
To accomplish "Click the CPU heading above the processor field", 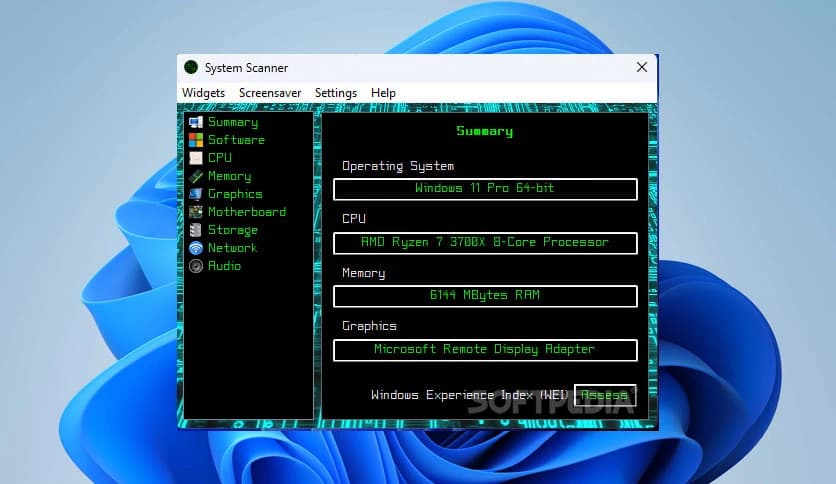I will tap(354, 219).
